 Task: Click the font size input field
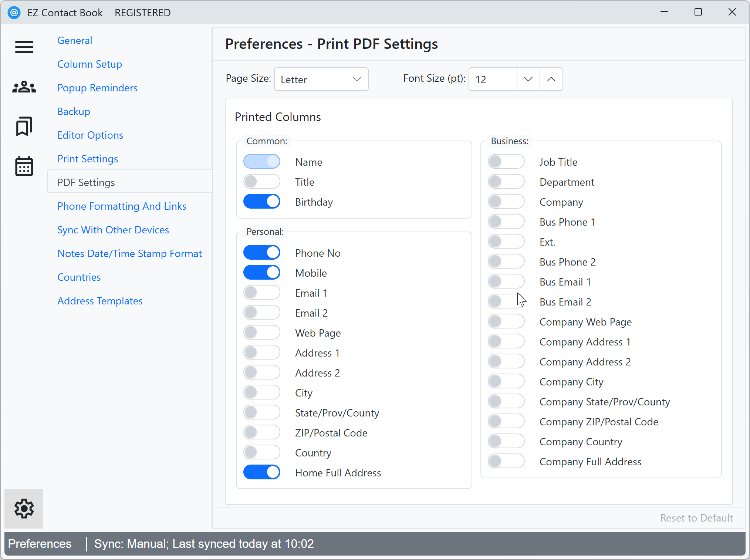pos(492,79)
